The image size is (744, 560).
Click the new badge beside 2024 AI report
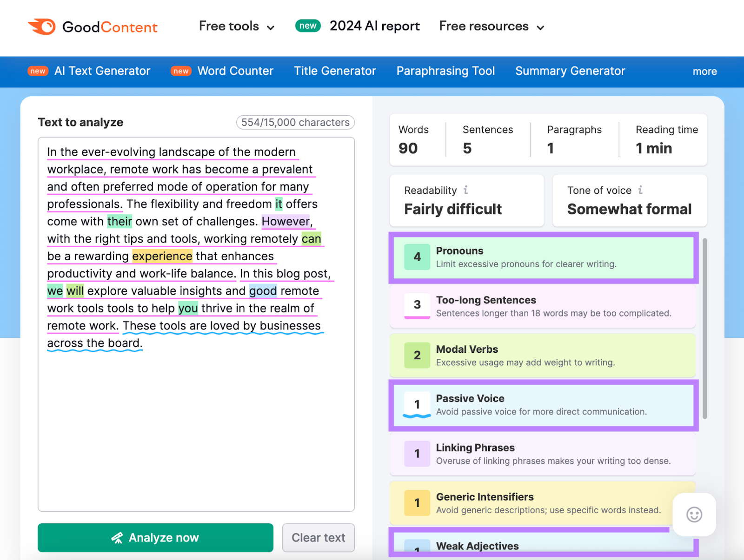[307, 26]
